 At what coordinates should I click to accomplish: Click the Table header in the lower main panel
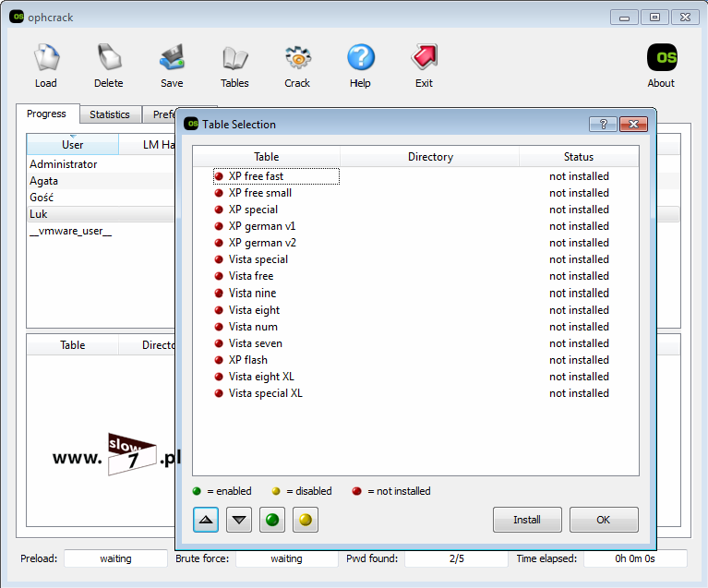click(73, 345)
